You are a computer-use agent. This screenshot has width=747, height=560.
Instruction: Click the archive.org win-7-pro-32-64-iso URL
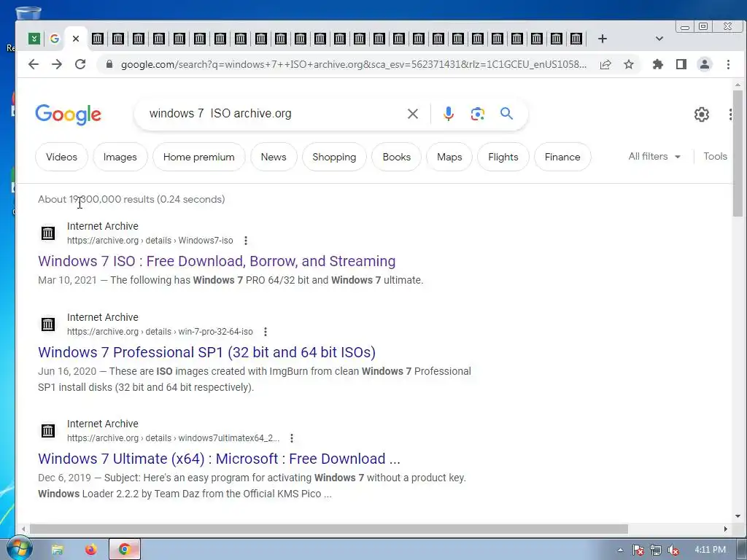(x=160, y=332)
